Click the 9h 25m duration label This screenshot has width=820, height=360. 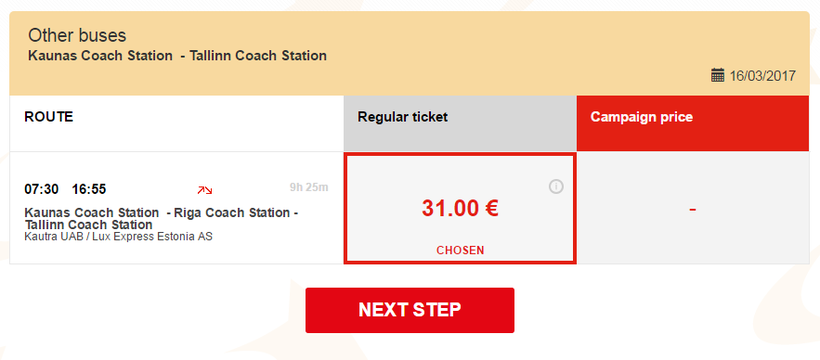(309, 187)
